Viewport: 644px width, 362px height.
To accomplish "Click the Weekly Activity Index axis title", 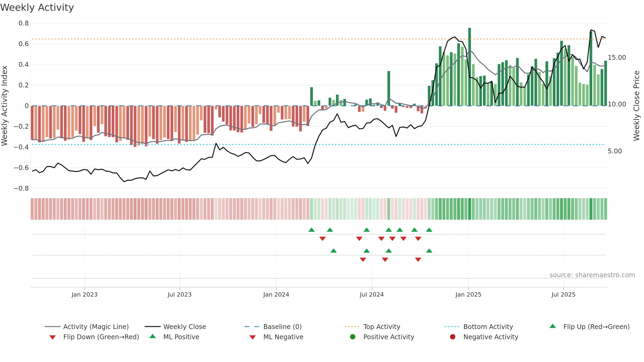I will pyautogui.click(x=5, y=106).
